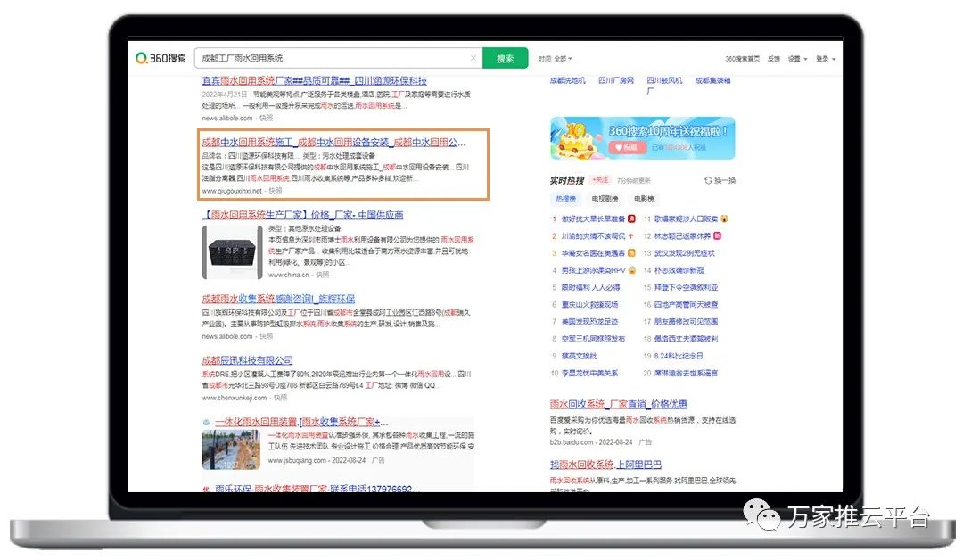
Task: Click the rising arrow icon beside 川渝的灾情不该调侃
Action: [x=631, y=236]
